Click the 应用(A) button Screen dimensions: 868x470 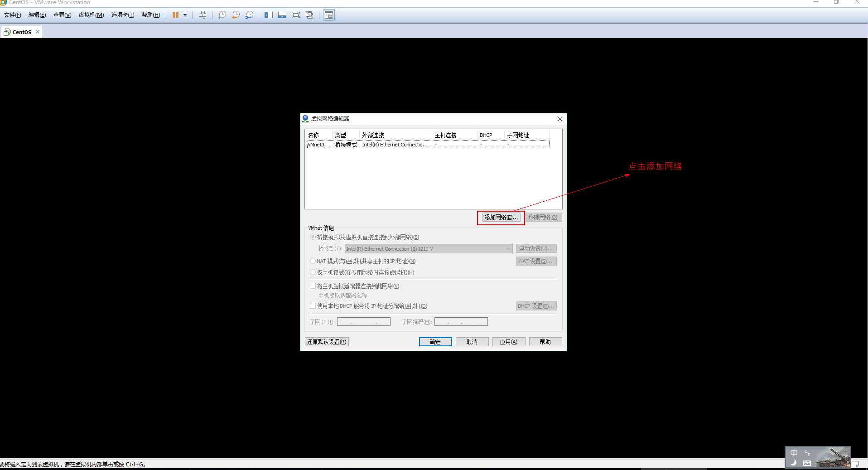click(509, 342)
